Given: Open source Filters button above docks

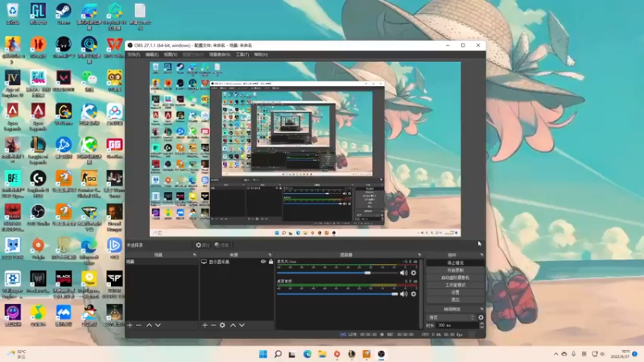Looking at the screenshot, I should point(222,245).
